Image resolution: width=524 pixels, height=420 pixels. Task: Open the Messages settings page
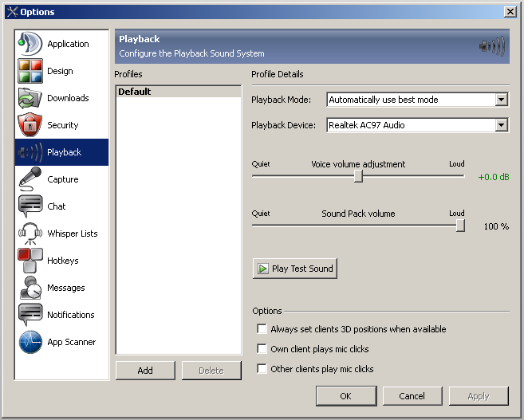click(65, 288)
